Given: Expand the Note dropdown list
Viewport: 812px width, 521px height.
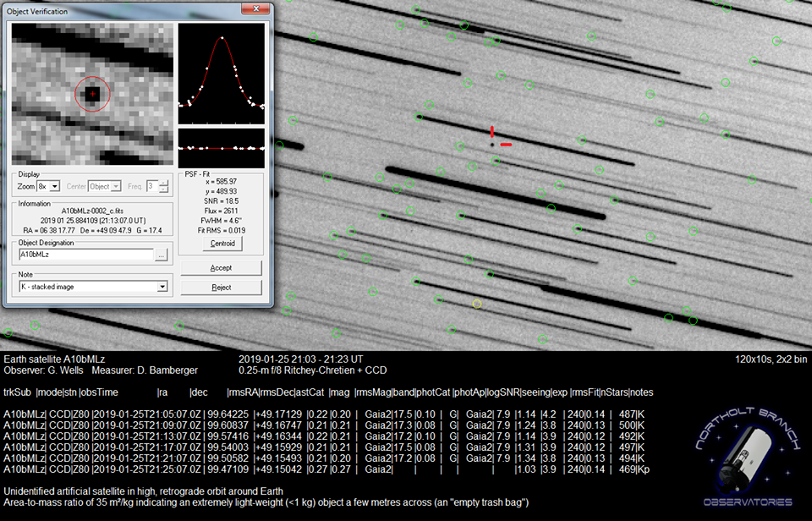Looking at the screenshot, I should point(162,287).
